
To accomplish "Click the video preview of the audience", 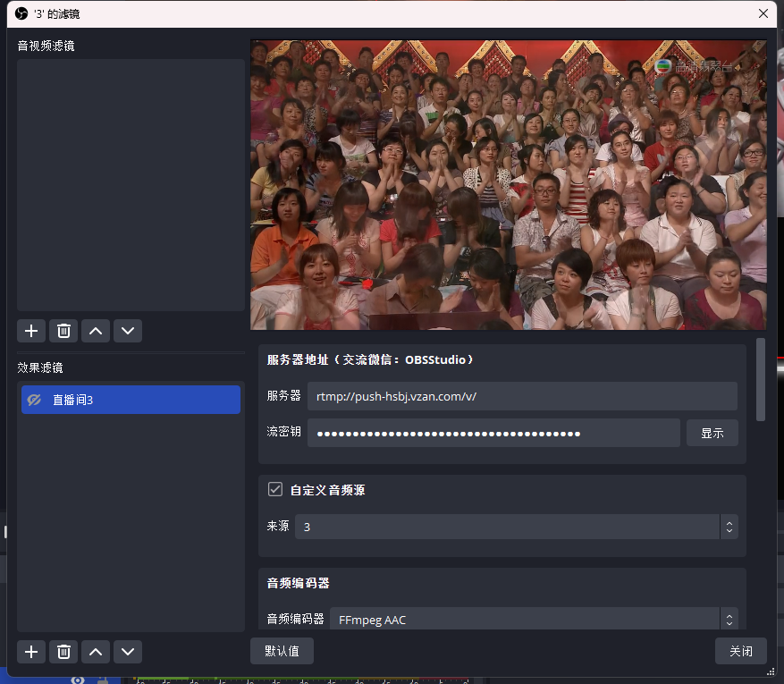I will (508, 185).
